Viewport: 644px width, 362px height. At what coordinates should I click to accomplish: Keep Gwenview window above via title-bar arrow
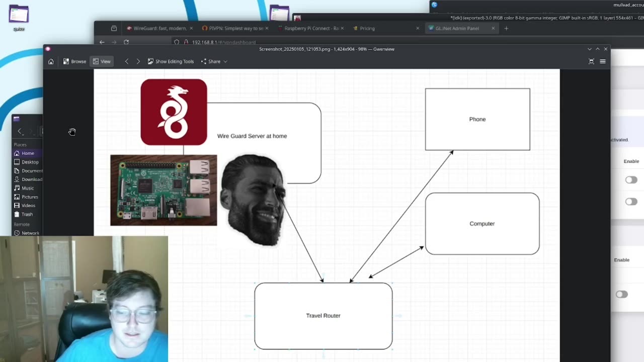point(598,49)
